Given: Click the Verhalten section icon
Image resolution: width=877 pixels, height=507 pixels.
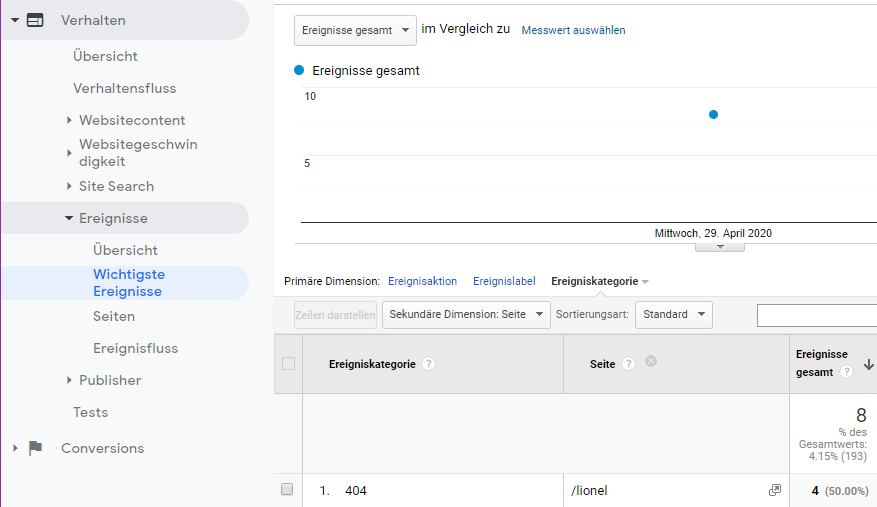Looking at the screenshot, I should [35, 20].
